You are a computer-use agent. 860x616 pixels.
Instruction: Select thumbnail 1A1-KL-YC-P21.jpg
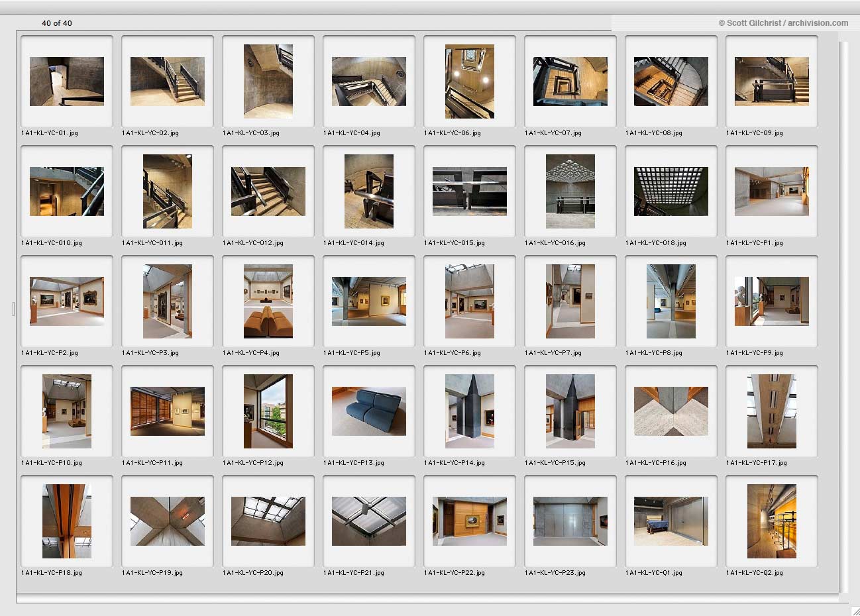pyautogui.click(x=369, y=521)
